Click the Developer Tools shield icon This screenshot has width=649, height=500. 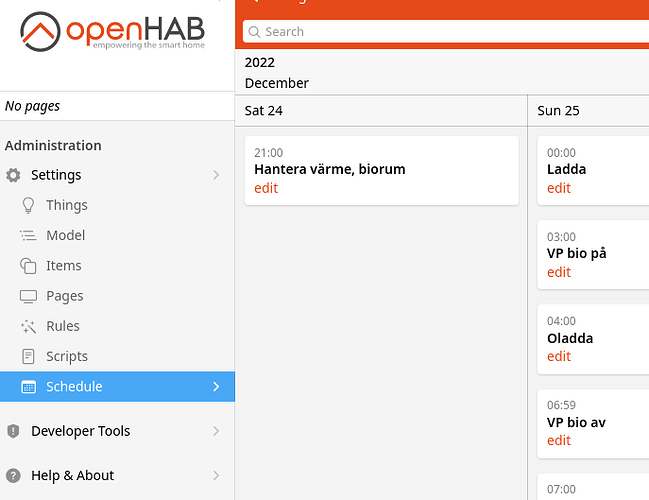[13, 431]
